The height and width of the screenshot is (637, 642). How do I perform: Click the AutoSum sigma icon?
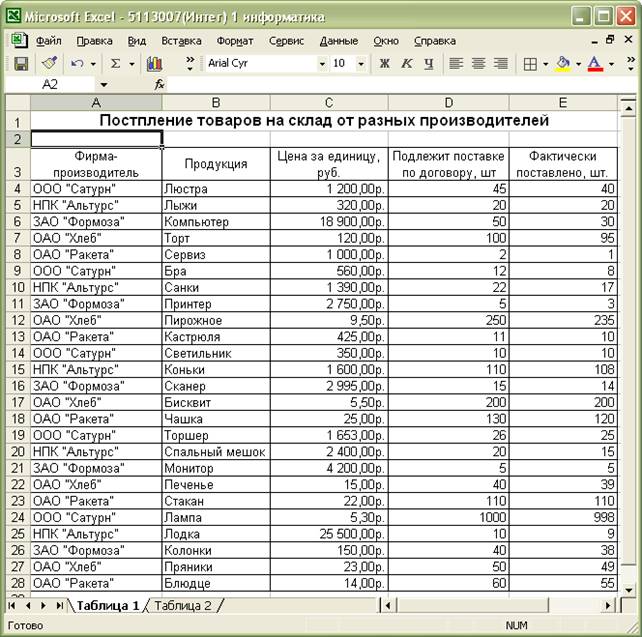[x=116, y=63]
